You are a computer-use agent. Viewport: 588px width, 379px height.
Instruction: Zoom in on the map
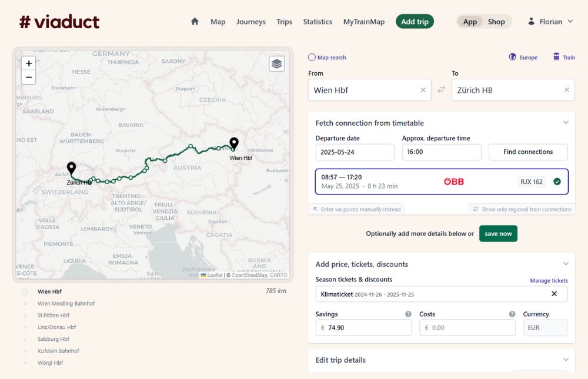29,63
